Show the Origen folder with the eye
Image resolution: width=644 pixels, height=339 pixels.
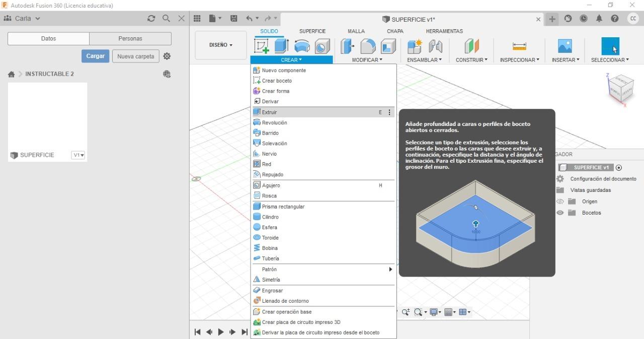560,201
